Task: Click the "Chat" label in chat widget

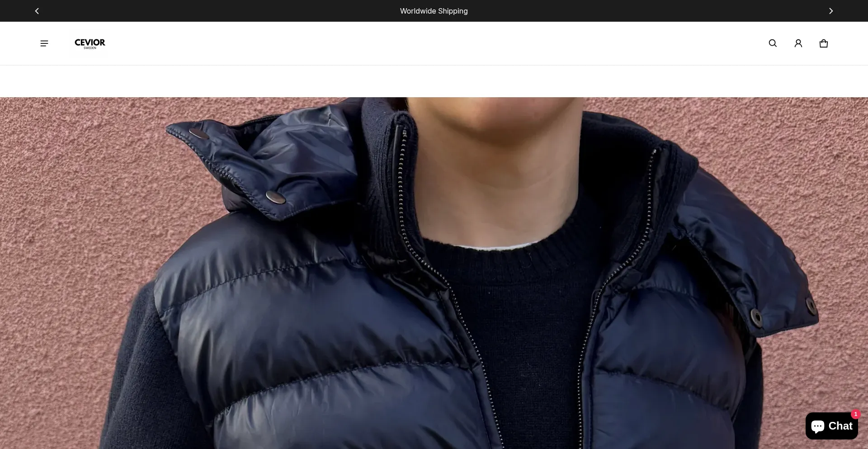Action: point(840,426)
